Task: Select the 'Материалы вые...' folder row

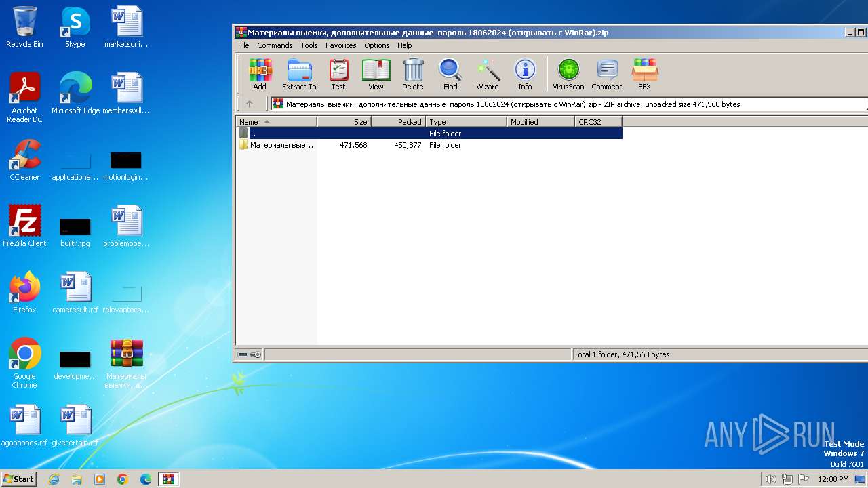Action: [429, 145]
